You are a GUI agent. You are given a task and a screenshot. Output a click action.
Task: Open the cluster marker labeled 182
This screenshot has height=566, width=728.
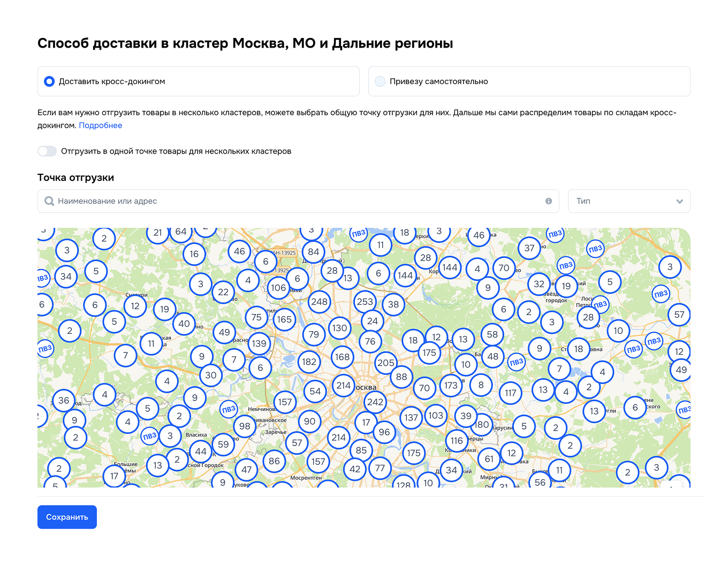click(309, 362)
